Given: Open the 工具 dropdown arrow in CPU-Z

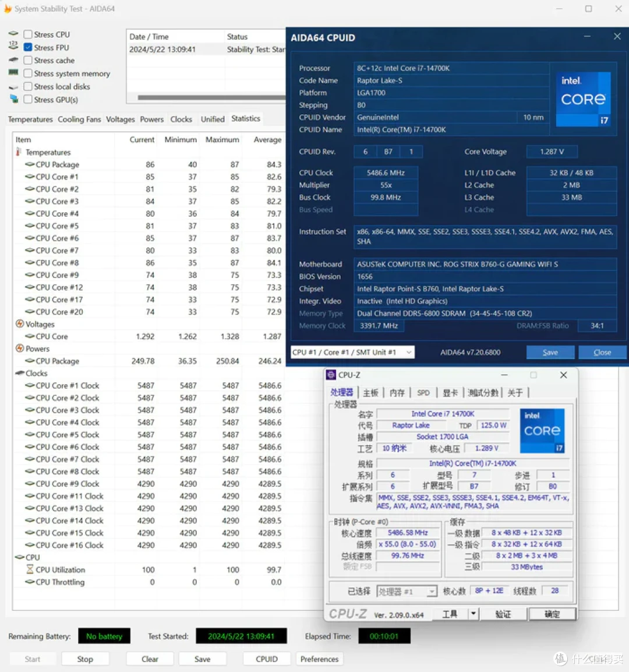Looking at the screenshot, I should point(473,614).
